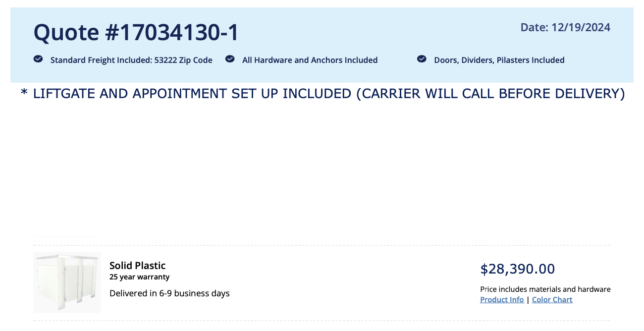Click the Delivered in 6-9 business days text
The width and height of the screenshot is (644, 331).
169,293
